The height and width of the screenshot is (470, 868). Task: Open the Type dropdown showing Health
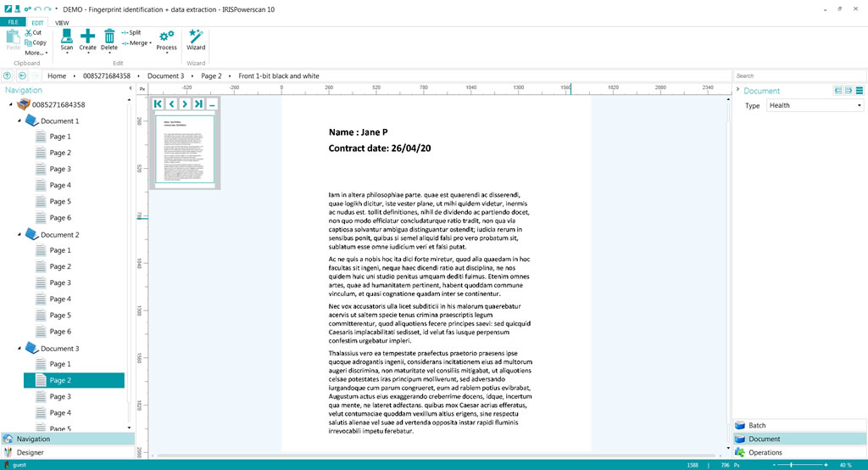(815, 105)
